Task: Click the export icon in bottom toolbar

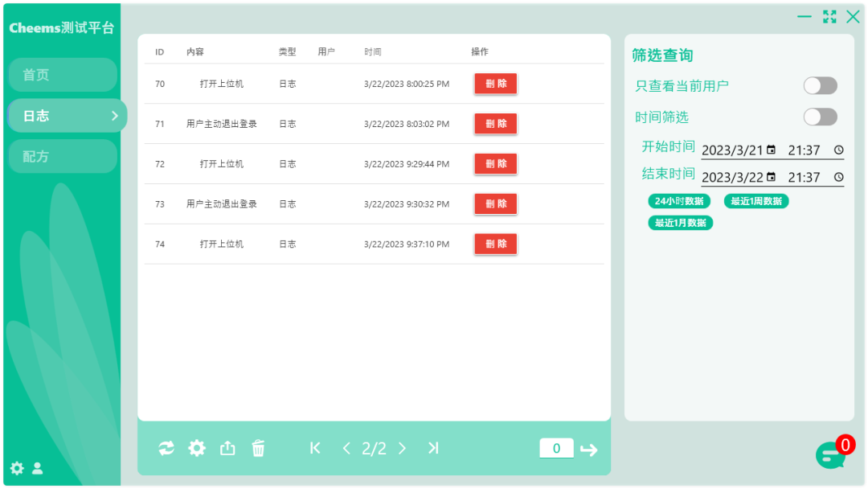Action: (x=227, y=449)
